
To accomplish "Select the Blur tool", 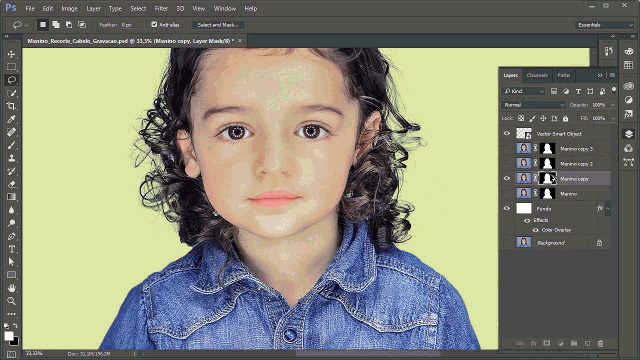I will (11, 210).
